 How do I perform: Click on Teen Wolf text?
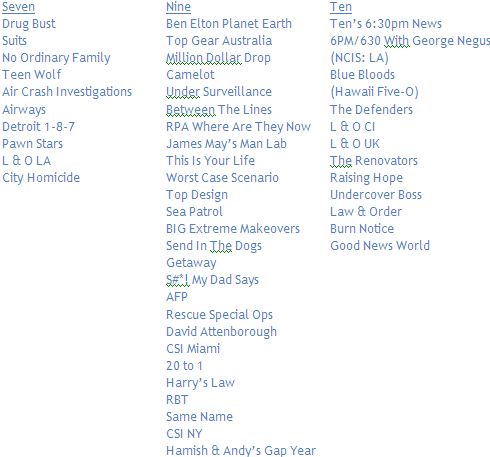[x=32, y=75]
